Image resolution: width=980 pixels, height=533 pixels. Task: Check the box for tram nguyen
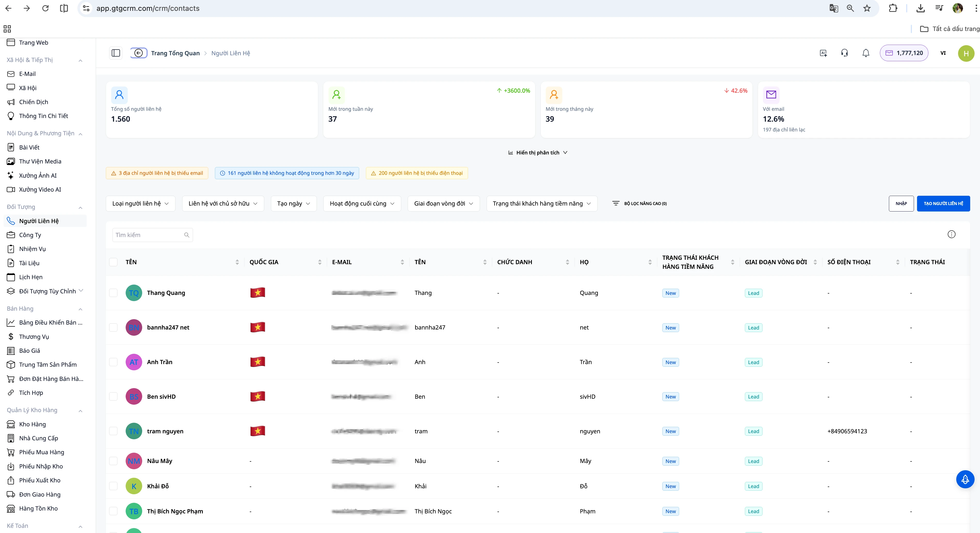coord(113,431)
